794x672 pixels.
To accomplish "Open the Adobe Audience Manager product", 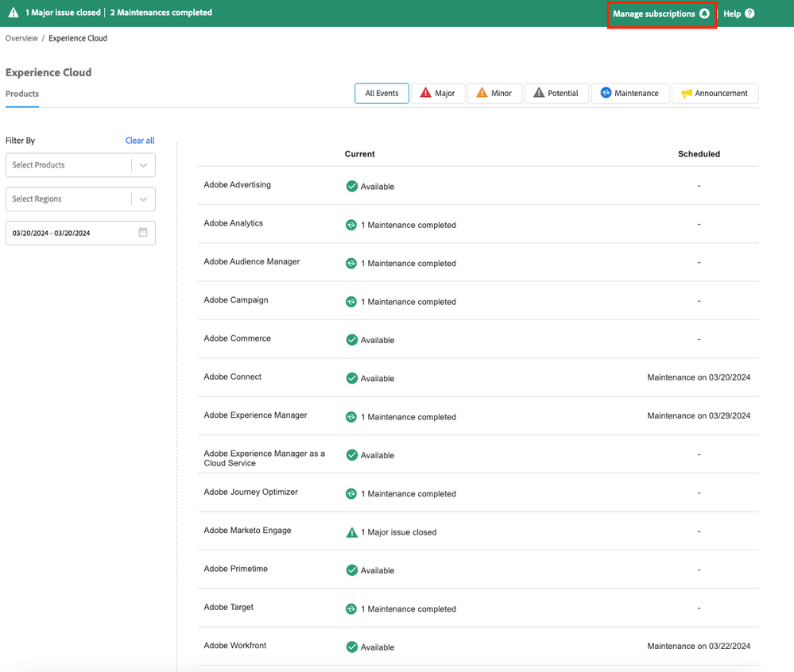I will click(x=252, y=261).
